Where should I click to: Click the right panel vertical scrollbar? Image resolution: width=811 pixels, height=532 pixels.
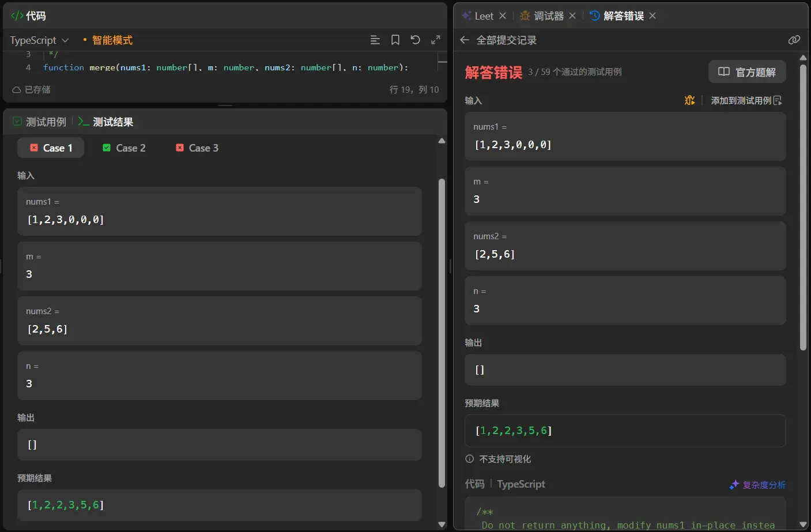pos(803,207)
